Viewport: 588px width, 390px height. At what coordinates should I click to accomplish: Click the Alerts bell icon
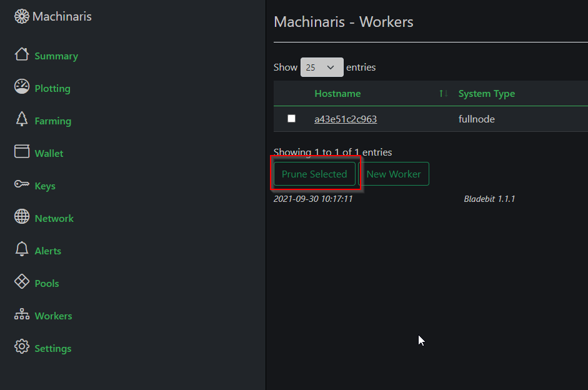(x=22, y=249)
